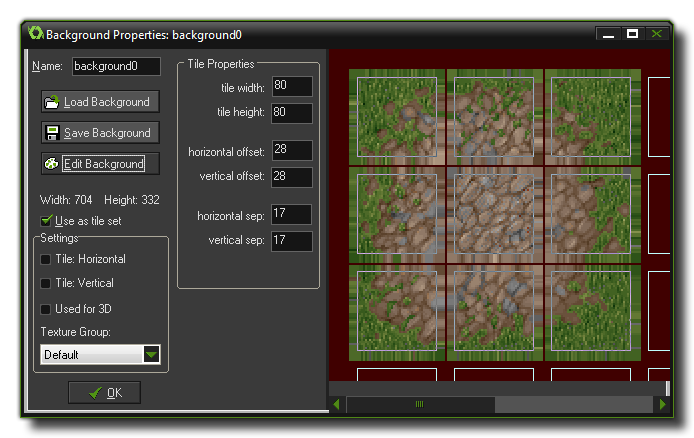Click the Edit Background palette icon
This screenshot has height=438, width=694.
[x=52, y=164]
